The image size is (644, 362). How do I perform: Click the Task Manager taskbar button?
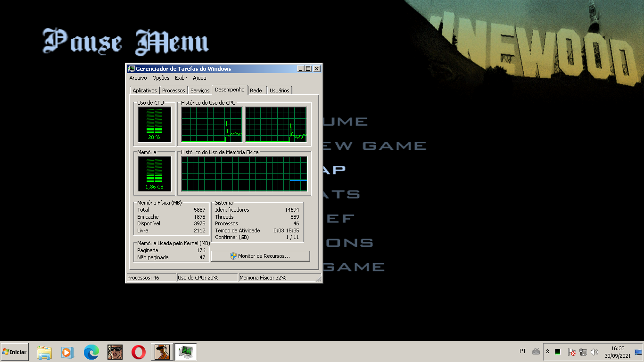[186, 352]
